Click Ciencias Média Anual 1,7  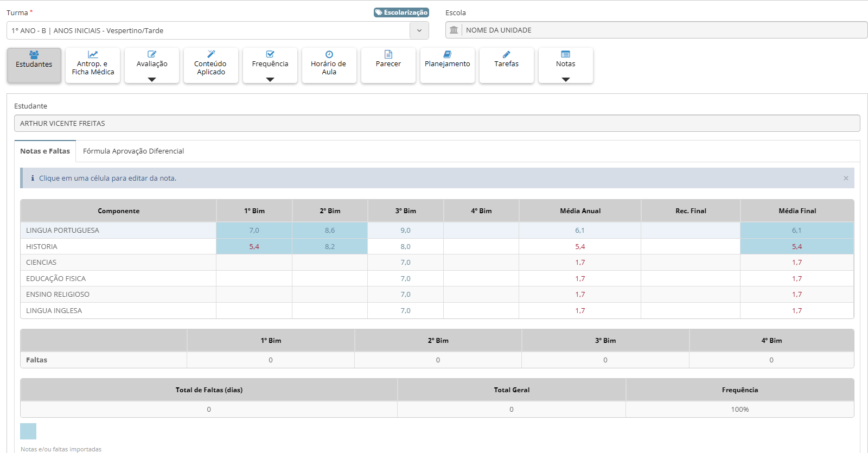[580, 262]
